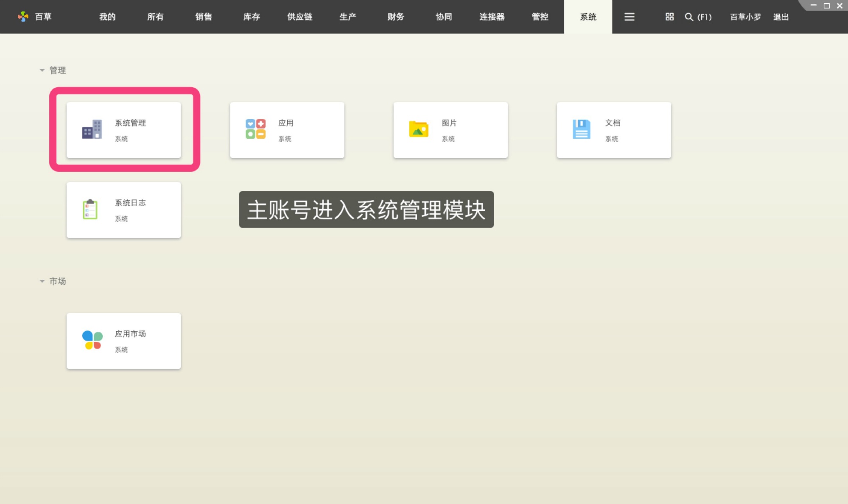848x504 pixels.
Task: Open the 图片 yellow folder icon
Action: [419, 129]
